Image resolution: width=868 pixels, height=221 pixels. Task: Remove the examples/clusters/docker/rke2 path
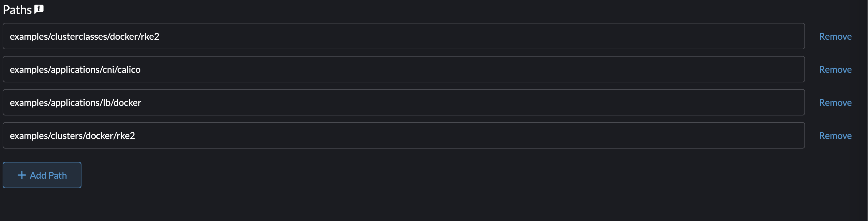(835, 135)
